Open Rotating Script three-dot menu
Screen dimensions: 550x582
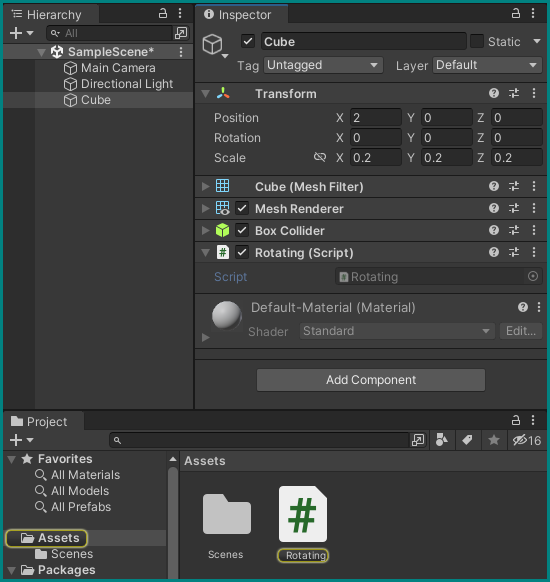pyautogui.click(x=534, y=252)
